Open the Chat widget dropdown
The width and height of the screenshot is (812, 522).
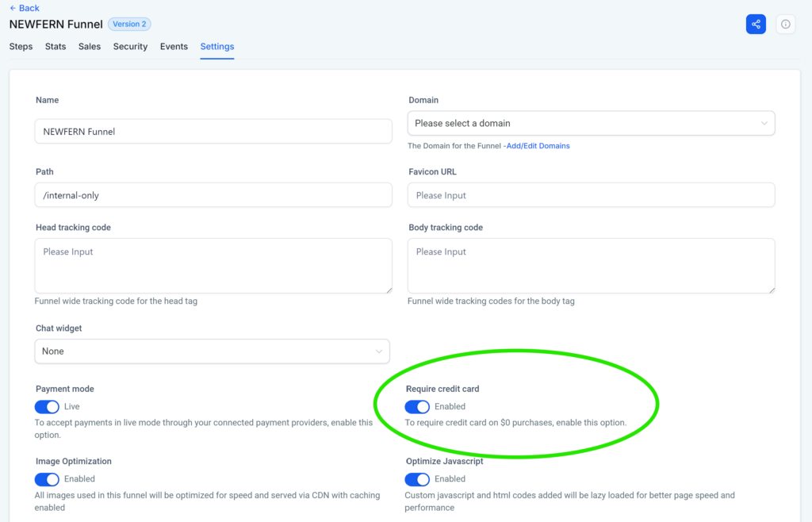tap(212, 351)
